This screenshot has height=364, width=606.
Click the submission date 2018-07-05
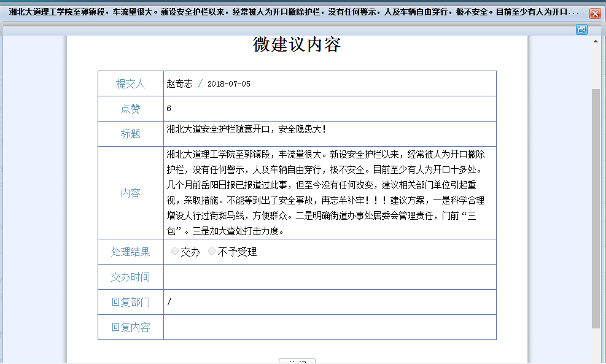tap(228, 83)
